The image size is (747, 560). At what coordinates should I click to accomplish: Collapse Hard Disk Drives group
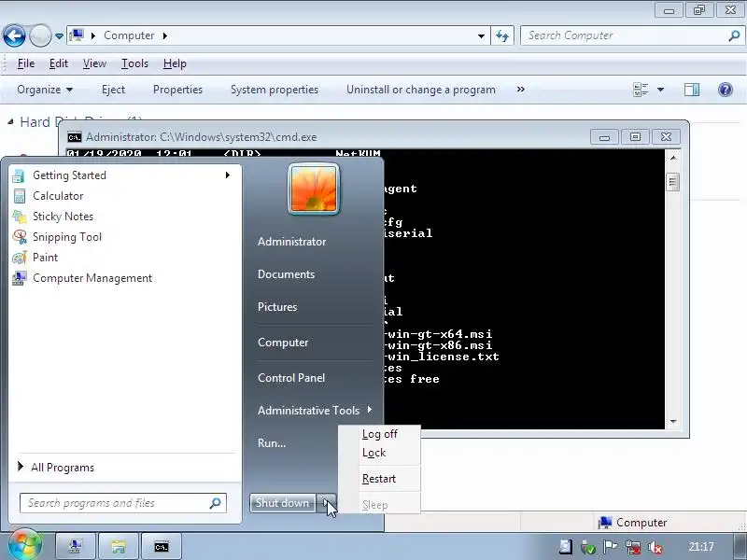tap(10, 122)
